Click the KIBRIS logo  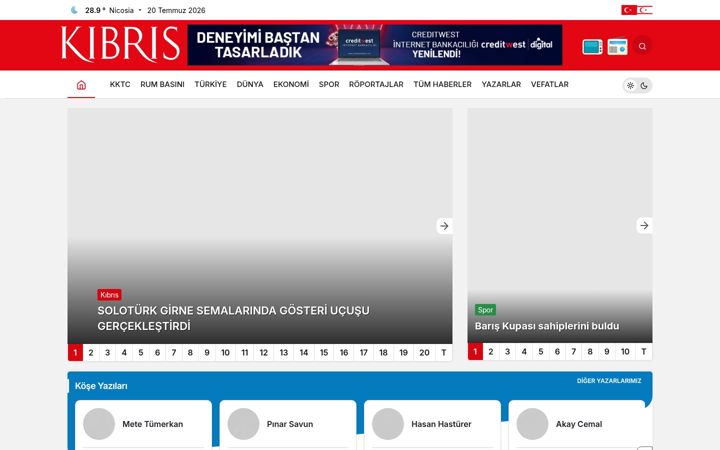tap(120, 44)
